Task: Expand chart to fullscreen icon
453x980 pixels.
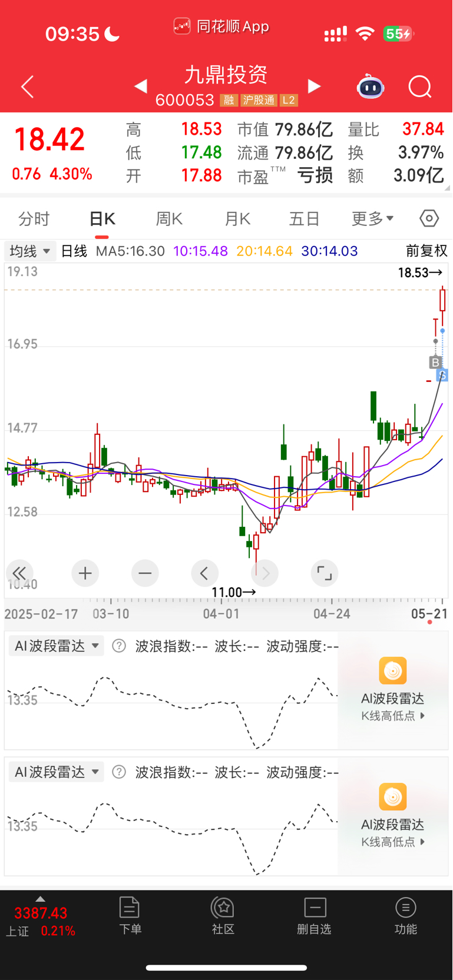Action: tap(325, 573)
